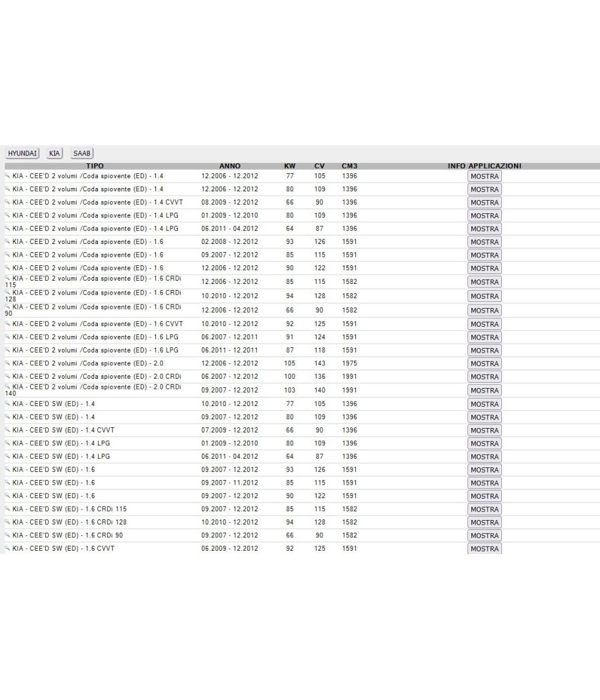Click magnifier icon for 2 volumi 1.6 93 kW row
Image resolution: width=600 pixels, height=700 pixels.
pos(7,241)
